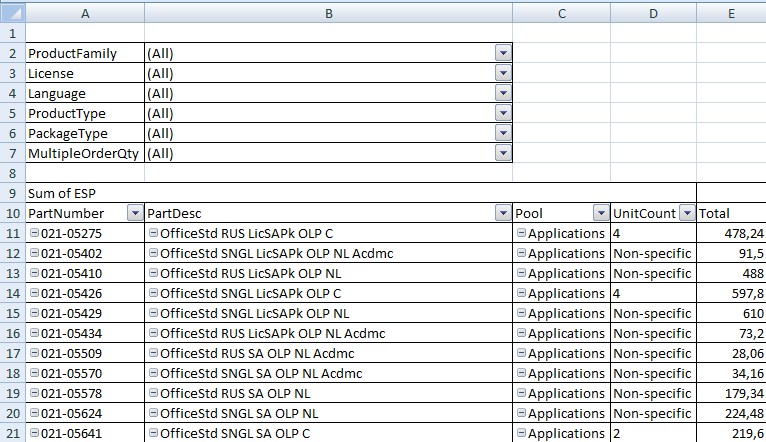Screen dimensions: 766x442
Task: Select column B header
Action: pos(328,13)
